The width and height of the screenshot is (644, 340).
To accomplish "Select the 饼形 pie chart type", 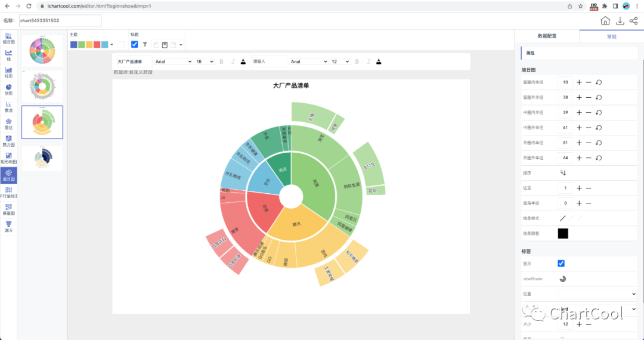I will coord(8,88).
